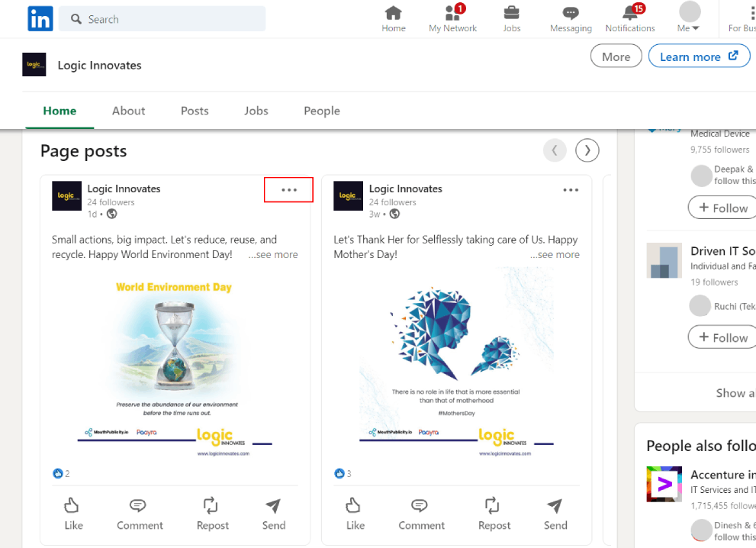View the 3 reactions on second post
This screenshot has height=548, width=756.
343,473
